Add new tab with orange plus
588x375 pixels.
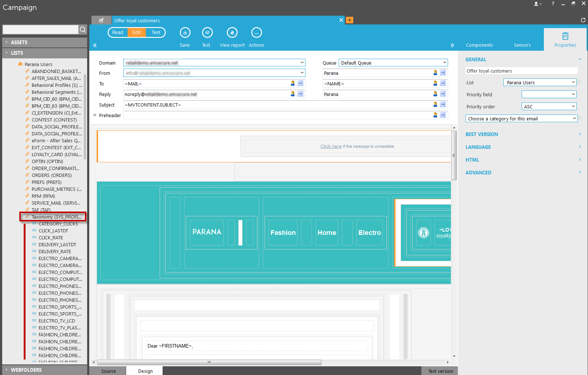[x=350, y=20]
